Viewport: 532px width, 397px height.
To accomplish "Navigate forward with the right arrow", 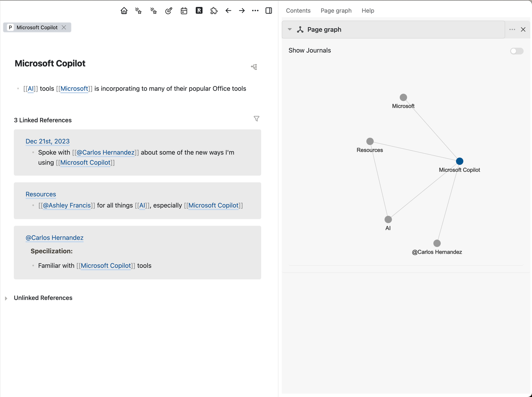I will (242, 11).
